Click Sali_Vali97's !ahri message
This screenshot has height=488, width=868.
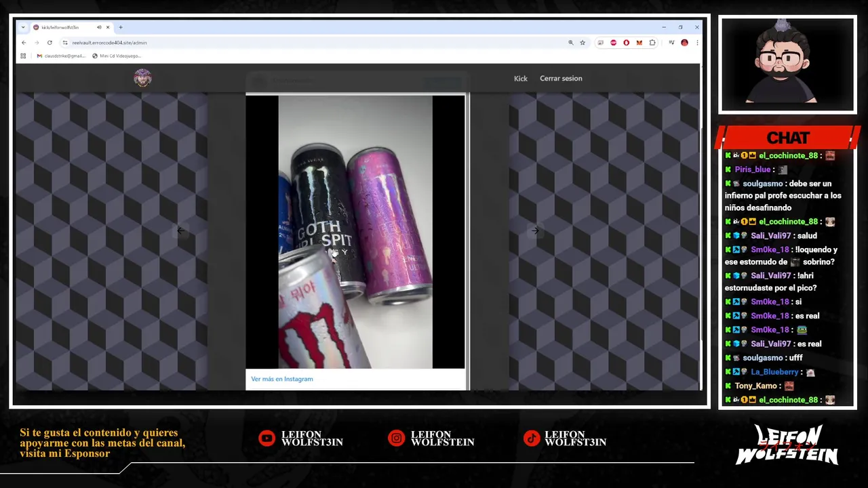(x=771, y=282)
